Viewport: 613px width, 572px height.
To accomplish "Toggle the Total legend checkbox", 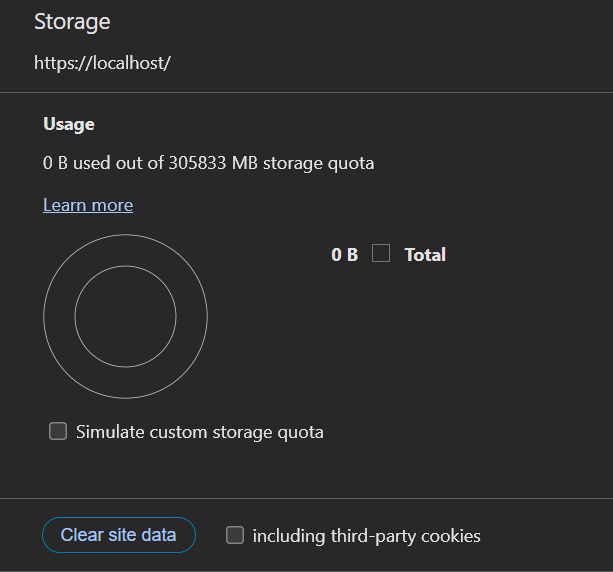I will click(x=381, y=254).
